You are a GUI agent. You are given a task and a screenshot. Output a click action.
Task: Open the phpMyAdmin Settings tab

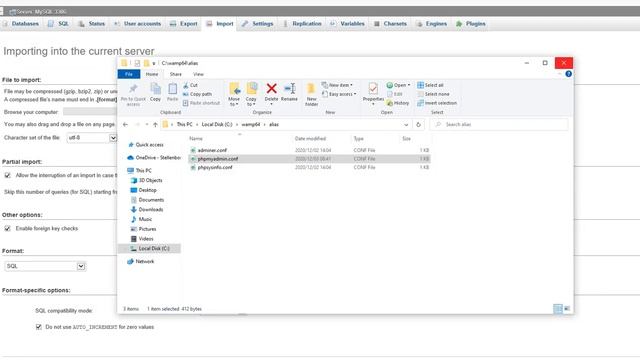click(x=258, y=24)
